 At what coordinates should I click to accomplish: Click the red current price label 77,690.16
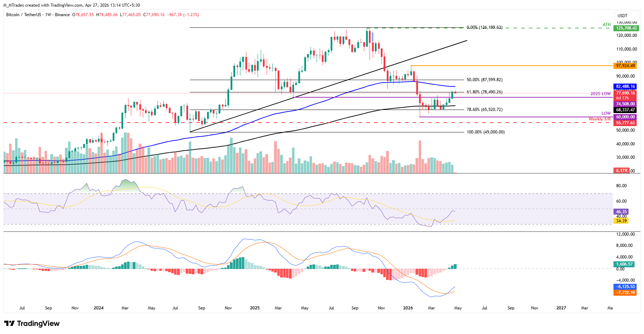point(625,93)
